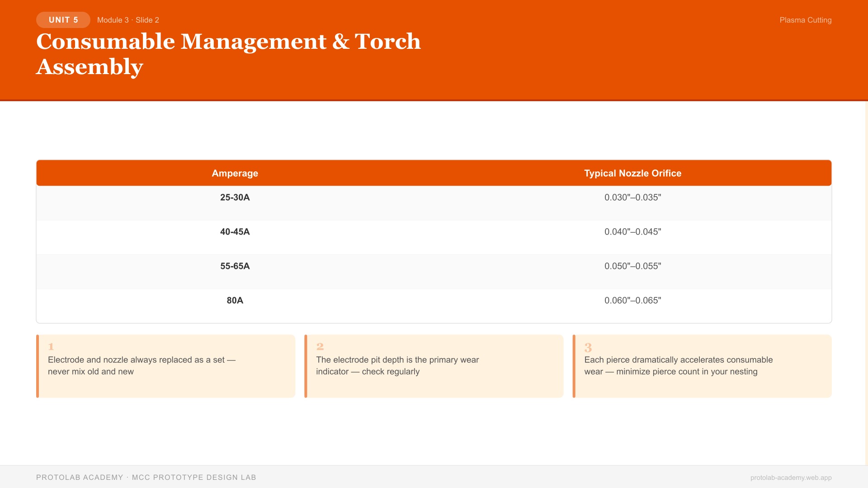Click the UNIT 5 badge
868x488 pixels.
pyautogui.click(x=63, y=20)
